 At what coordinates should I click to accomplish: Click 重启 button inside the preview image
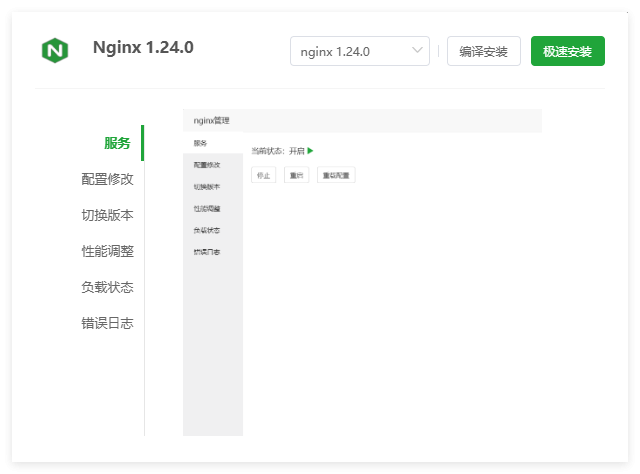pos(296,175)
